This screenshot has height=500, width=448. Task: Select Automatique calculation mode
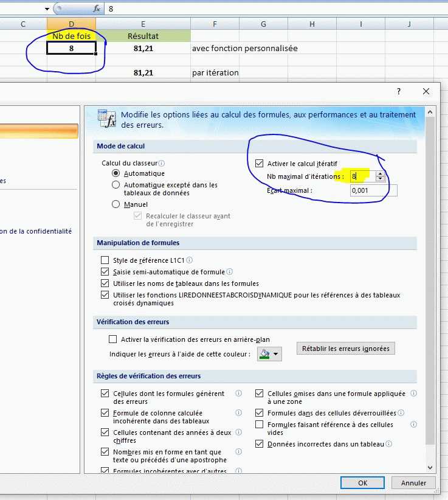(115, 173)
